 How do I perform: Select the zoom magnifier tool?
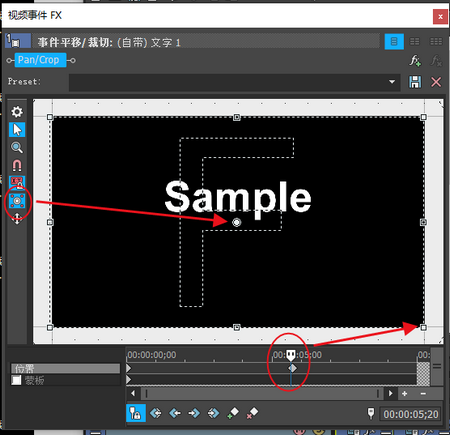(x=17, y=147)
